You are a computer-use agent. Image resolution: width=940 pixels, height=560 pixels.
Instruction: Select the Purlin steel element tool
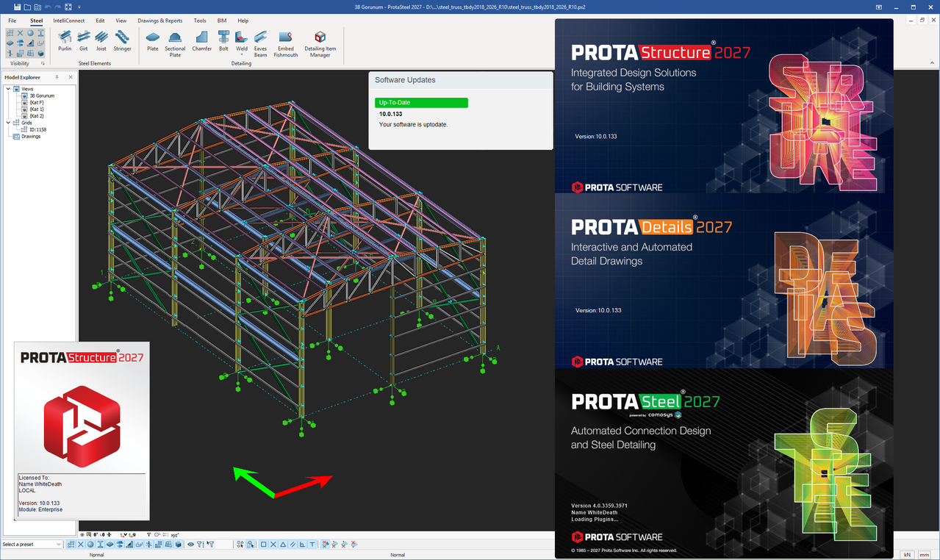[65, 40]
